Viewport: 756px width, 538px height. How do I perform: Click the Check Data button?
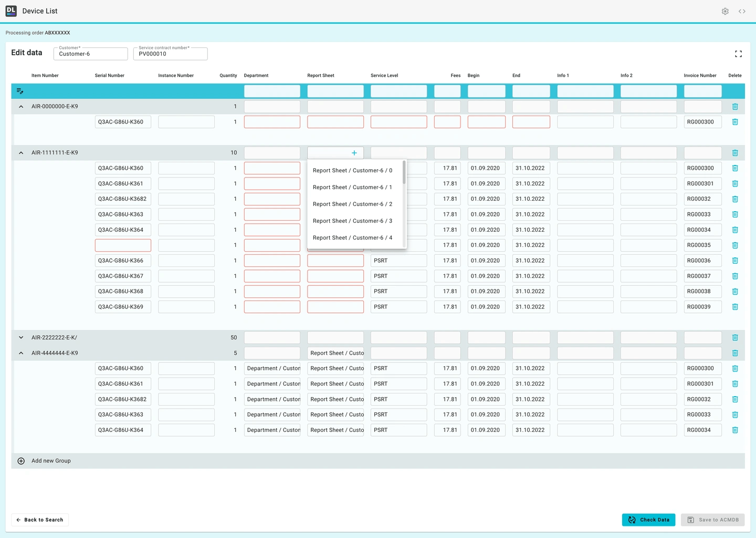click(x=648, y=520)
